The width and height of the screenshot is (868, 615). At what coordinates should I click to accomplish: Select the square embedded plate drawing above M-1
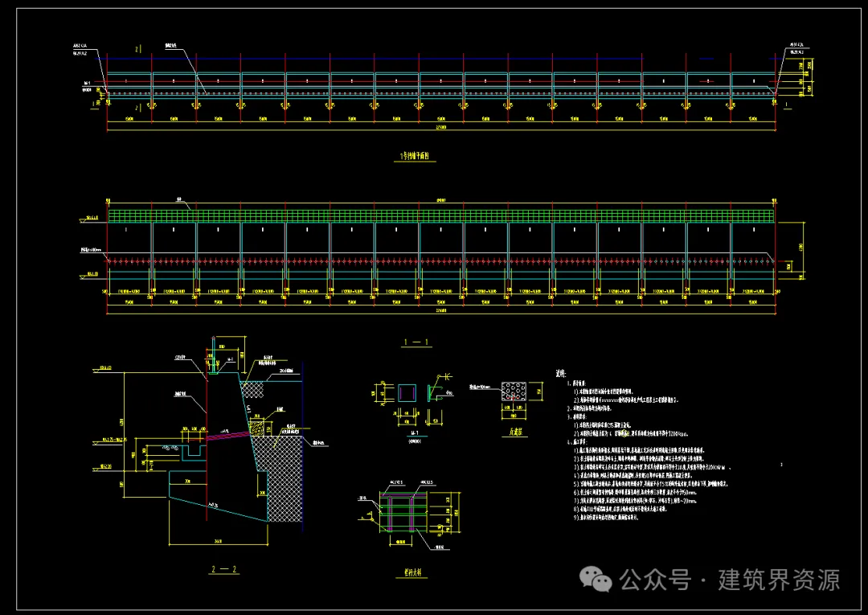[x=407, y=393]
